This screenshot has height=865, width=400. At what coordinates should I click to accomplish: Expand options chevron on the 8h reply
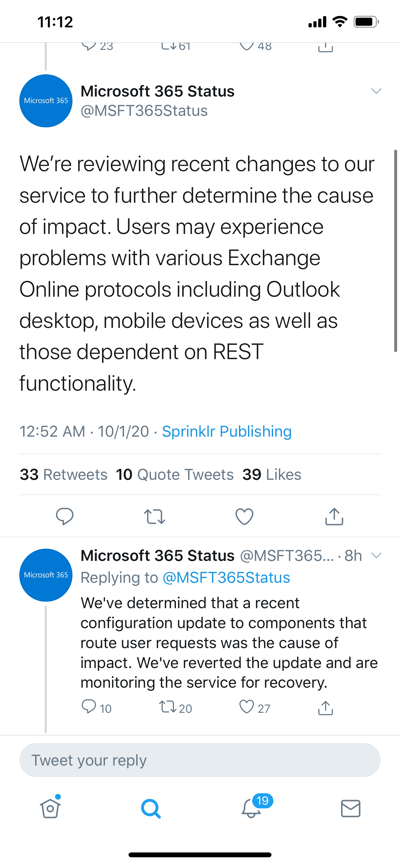tap(377, 555)
